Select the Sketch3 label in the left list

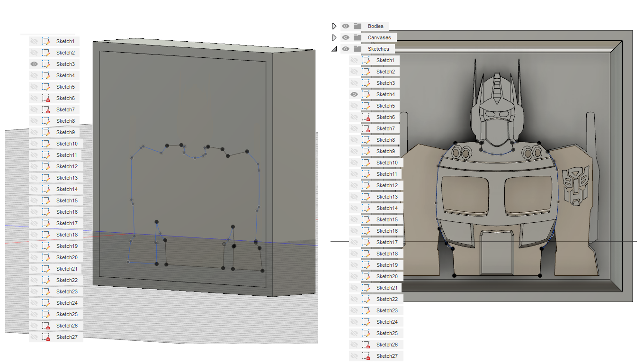pyautogui.click(x=65, y=64)
